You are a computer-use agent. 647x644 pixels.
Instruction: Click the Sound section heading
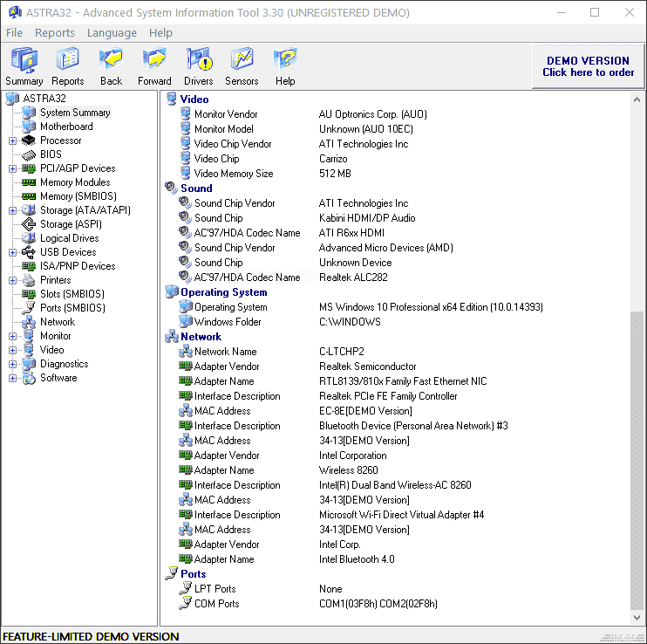pyautogui.click(x=196, y=188)
